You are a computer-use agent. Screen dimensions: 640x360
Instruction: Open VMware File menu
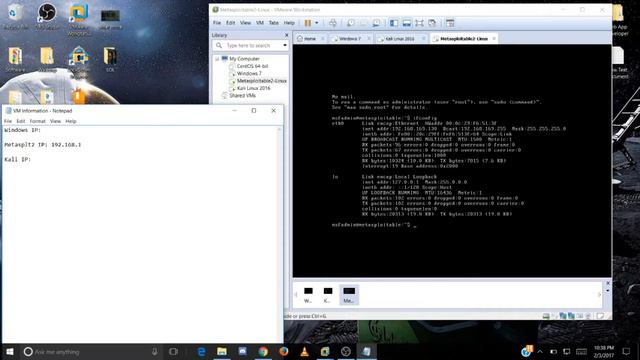pyautogui.click(x=217, y=23)
